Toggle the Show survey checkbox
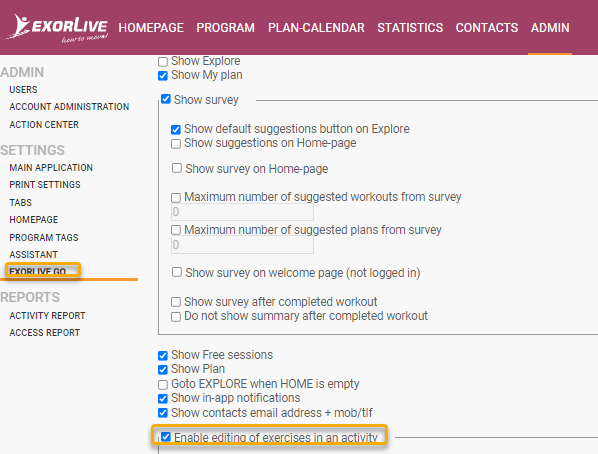598x454 pixels. coord(166,99)
